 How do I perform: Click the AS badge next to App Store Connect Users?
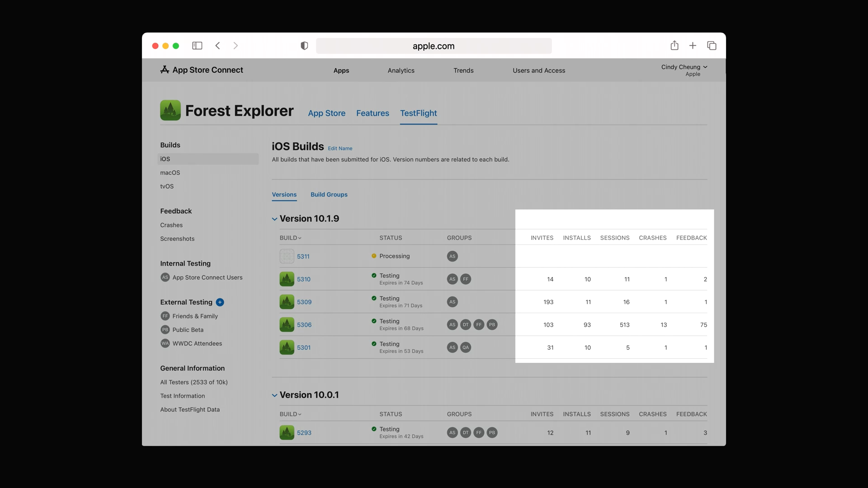pyautogui.click(x=165, y=277)
